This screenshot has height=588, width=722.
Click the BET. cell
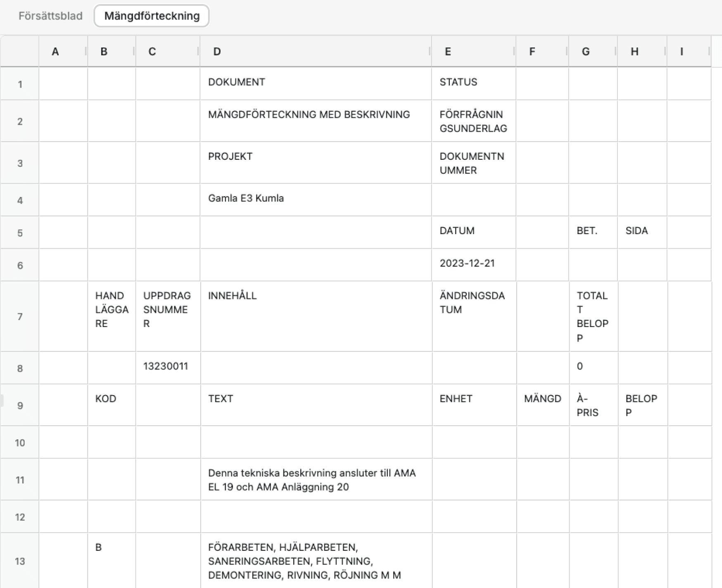click(x=593, y=232)
